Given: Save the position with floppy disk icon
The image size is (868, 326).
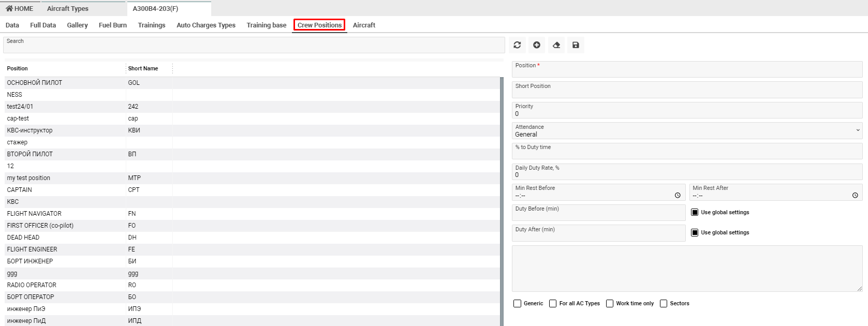Looking at the screenshot, I should coord(576,45).
